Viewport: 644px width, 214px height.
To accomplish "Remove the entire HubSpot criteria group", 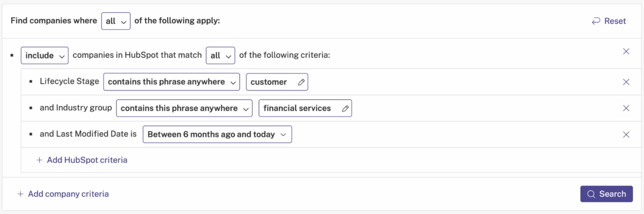I will click(626, 51).
